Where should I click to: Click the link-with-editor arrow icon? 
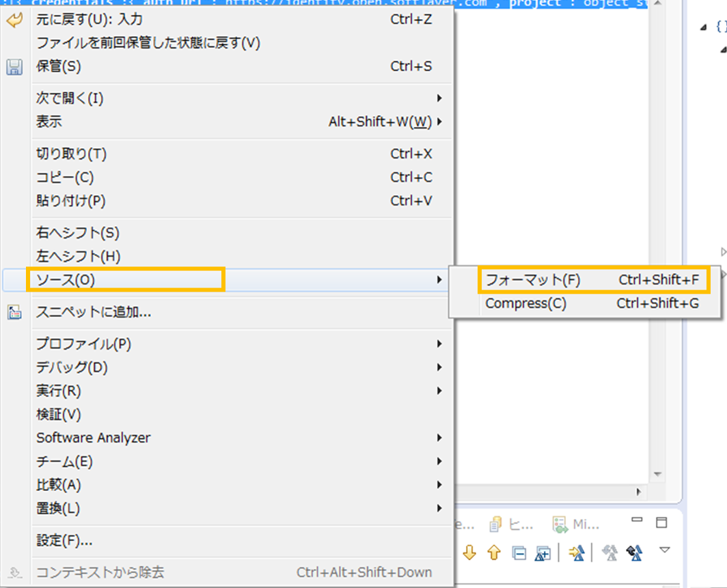point(576,553)
